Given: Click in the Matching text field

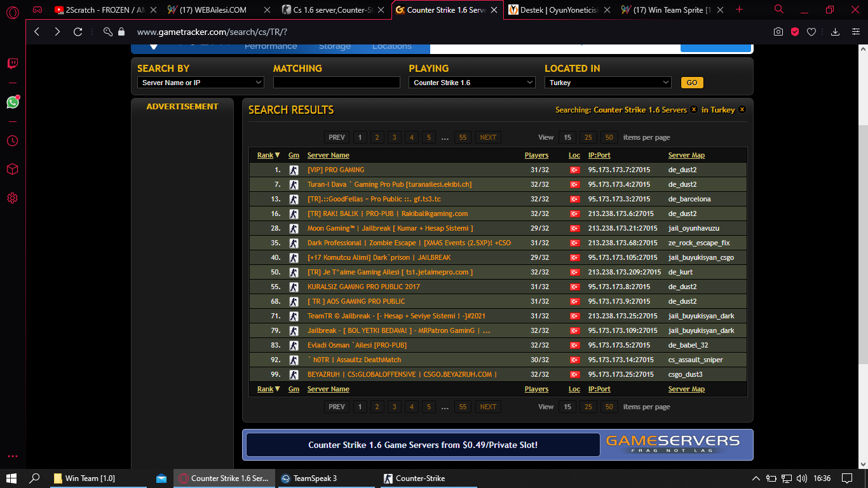Looking at the screenshot, I should click(x=337, y=83).
